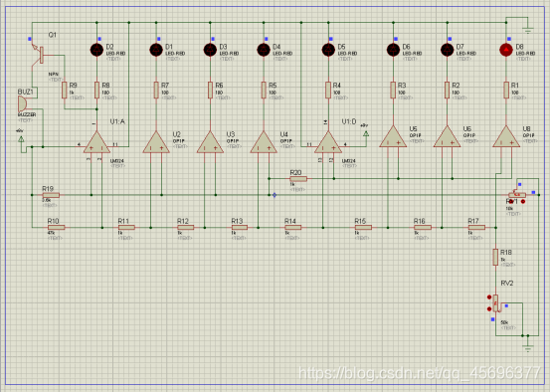Click RV1's left red adjustment dot
This screenshot has width=551, height=392.
point(511,202)
